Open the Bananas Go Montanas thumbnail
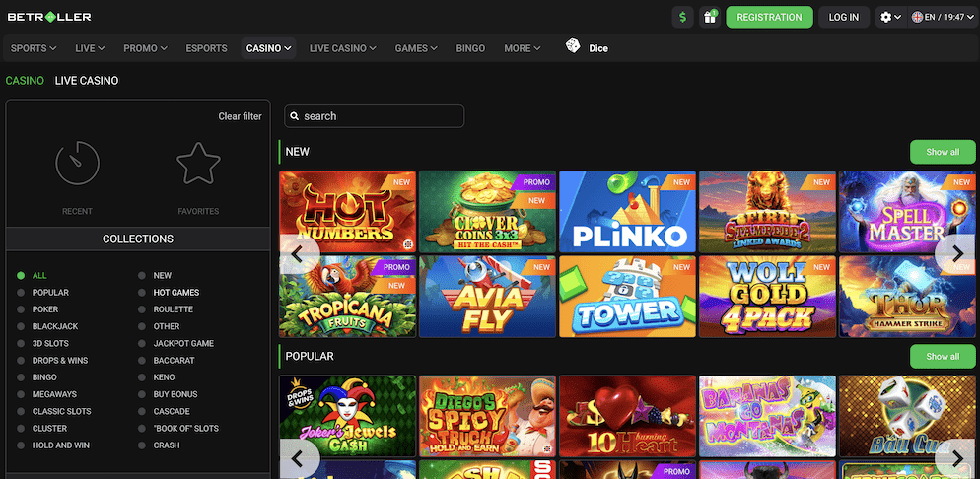This screenshot has width=980, height=479. (x=767, y=416)
